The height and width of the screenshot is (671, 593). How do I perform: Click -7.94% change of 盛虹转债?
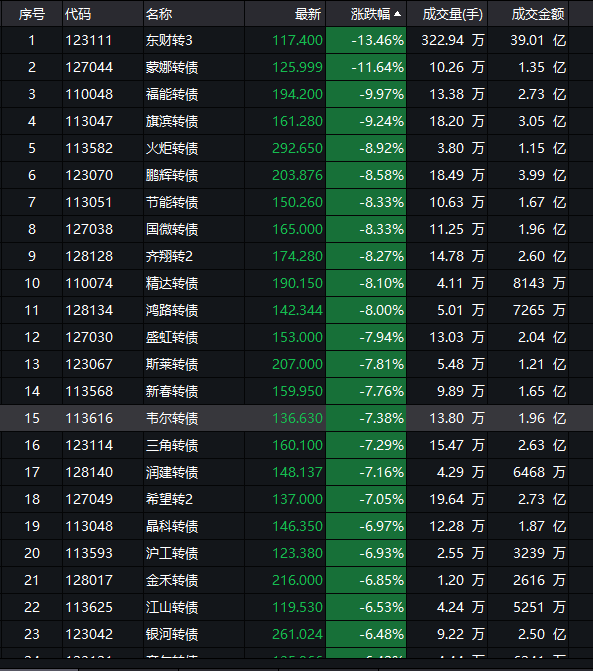point(382,337)
